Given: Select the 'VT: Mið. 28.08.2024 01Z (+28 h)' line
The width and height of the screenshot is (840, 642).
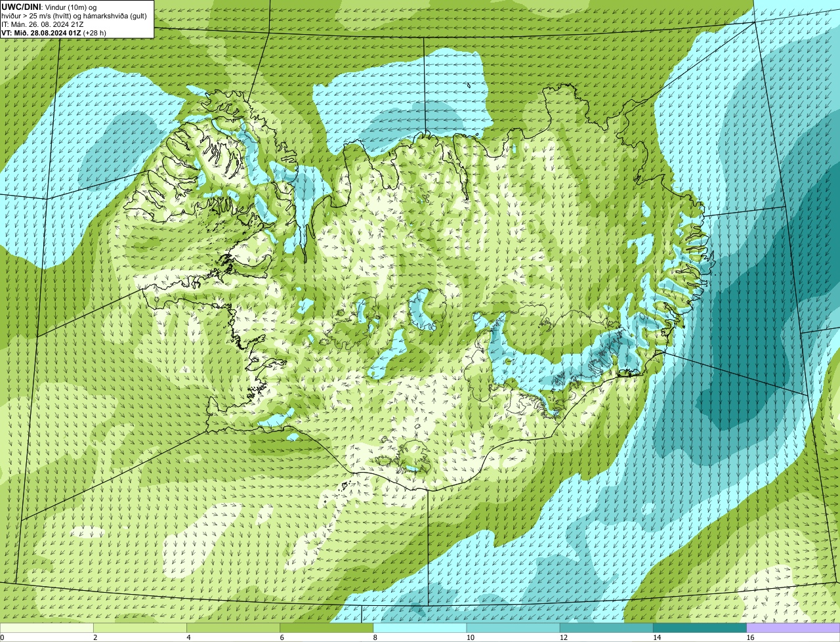Looking at the screenshot, I should [x=54, y=32].
